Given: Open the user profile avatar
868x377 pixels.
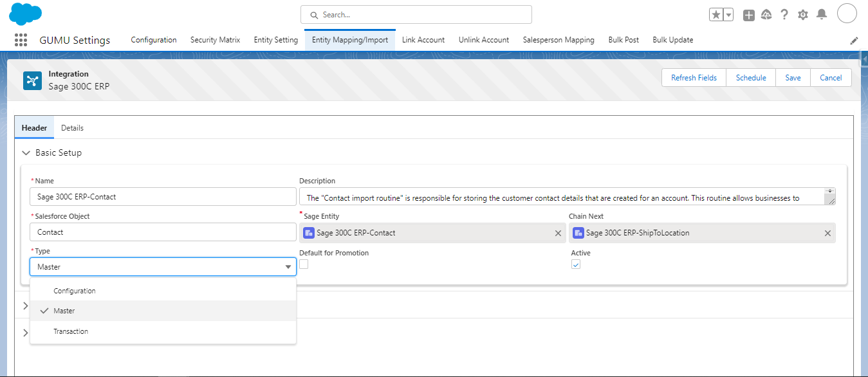Looking at the screenshot, I should [847, 14].
